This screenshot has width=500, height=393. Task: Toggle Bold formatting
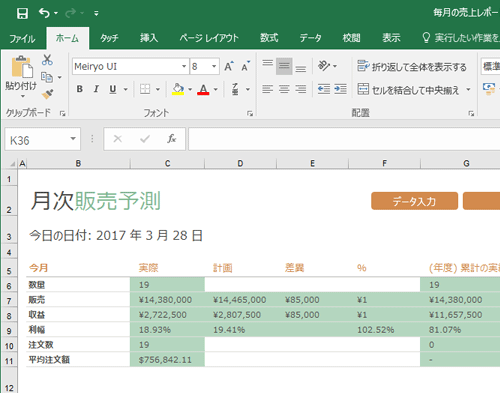coord(79,89)
